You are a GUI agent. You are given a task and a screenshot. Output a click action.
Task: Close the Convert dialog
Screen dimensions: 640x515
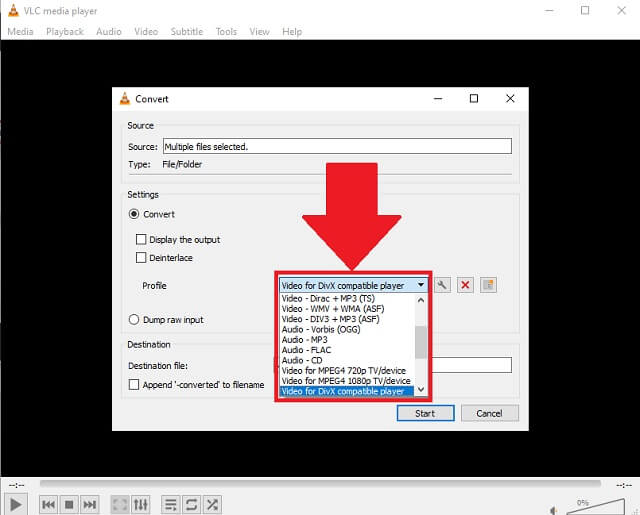coord(510,99)
